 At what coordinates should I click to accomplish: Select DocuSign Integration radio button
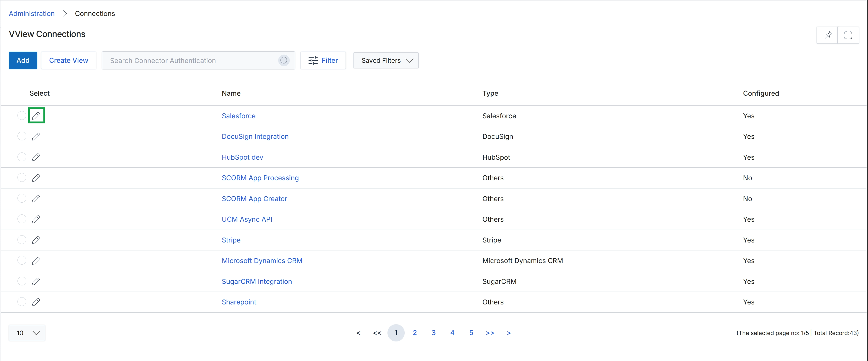22,136
